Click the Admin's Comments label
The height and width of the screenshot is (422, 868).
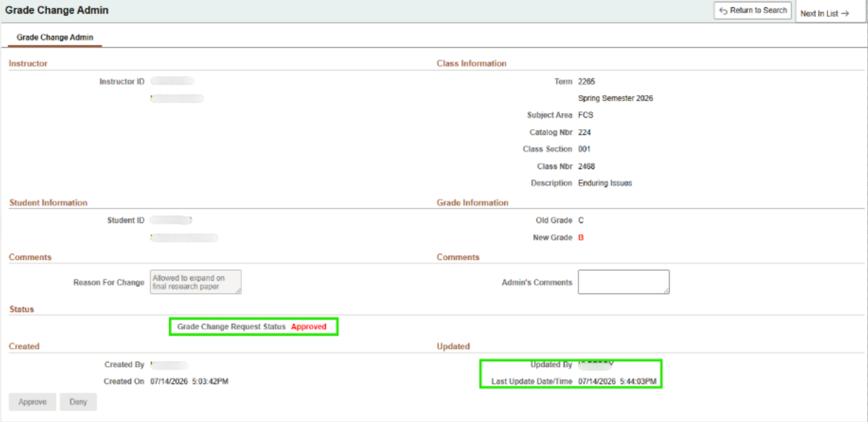pos(537,283)
